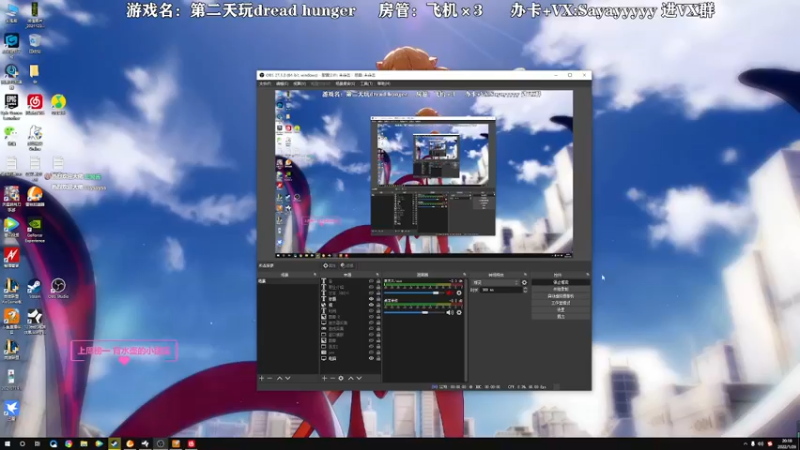Click the 停止推流 stop streaming button
The width and height of the screenshot is (800, 450).
point(560,282)
